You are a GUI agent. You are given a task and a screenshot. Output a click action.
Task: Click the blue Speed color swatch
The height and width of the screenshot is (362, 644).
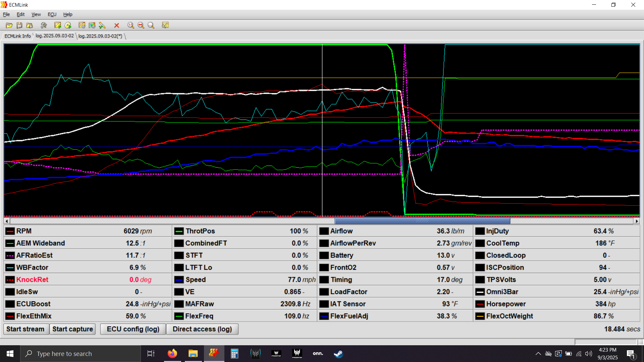[x=179, y=280]
